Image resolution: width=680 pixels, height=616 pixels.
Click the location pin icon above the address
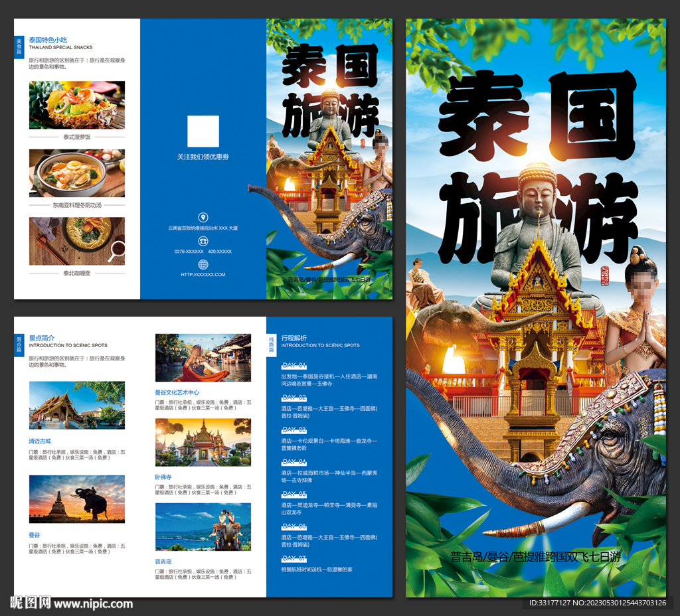[203, 217]
